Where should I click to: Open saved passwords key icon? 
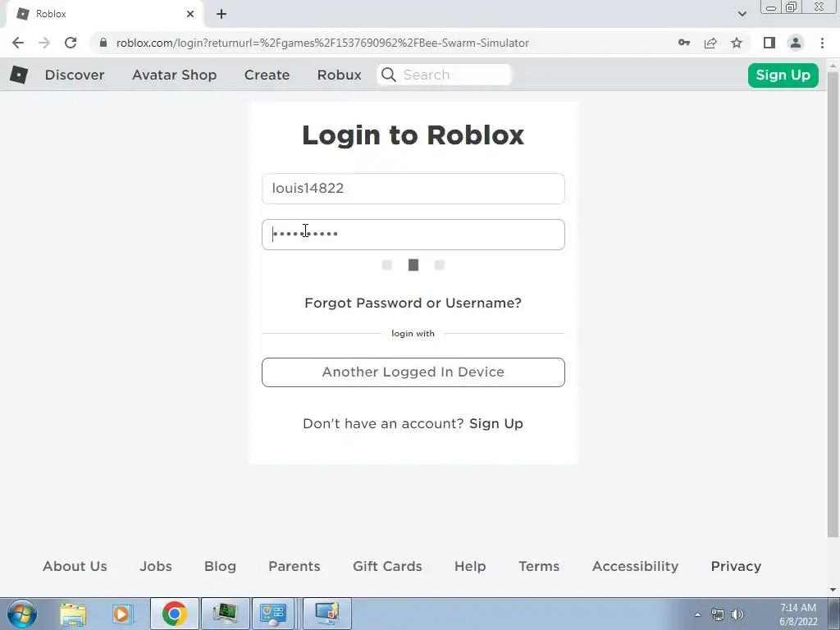pyautogui.click(x=683, y=43)
